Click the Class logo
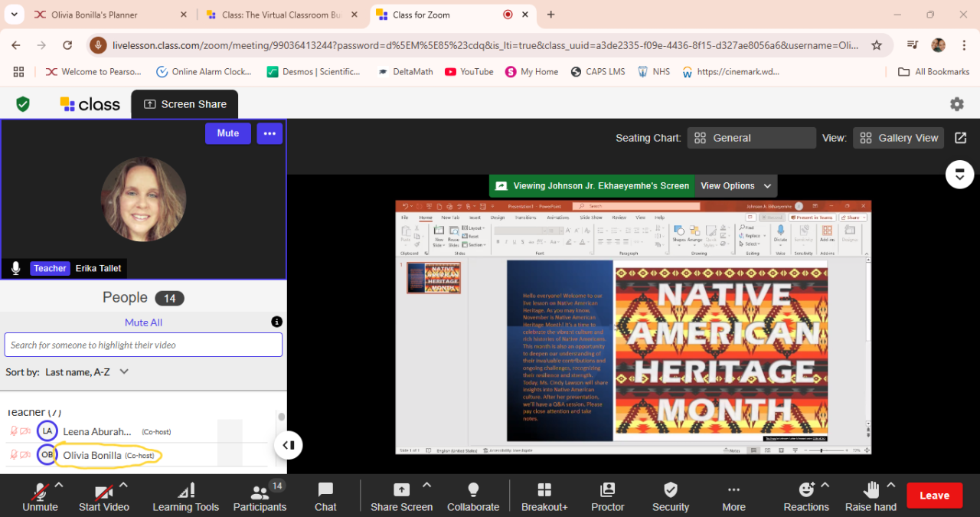 [x=90, y=104]
